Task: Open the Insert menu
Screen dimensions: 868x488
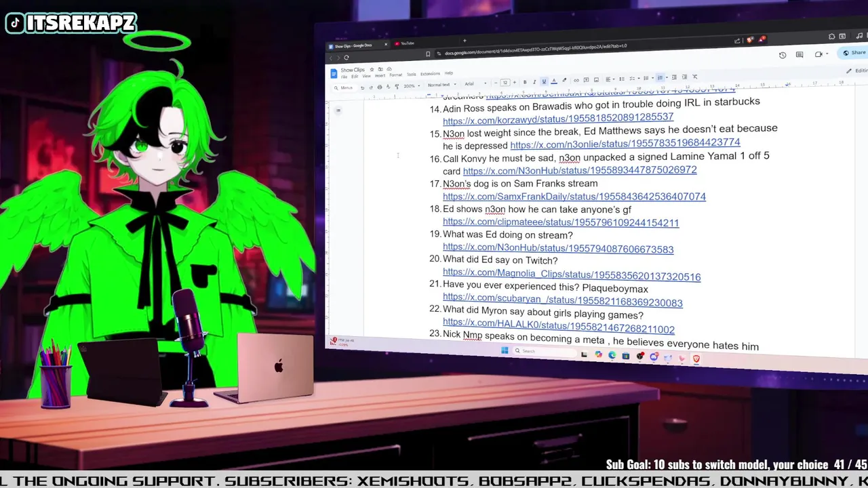Action: pyautogui.click(x=380, y=76)
